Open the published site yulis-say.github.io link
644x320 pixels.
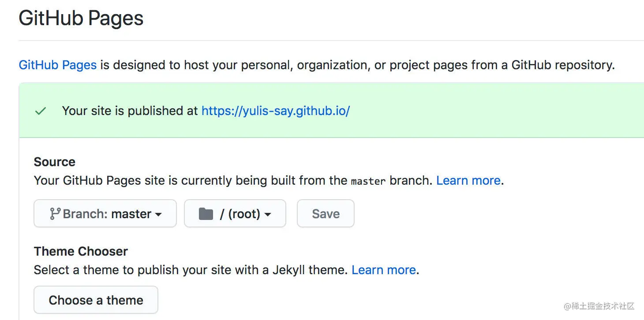[275, 111]
